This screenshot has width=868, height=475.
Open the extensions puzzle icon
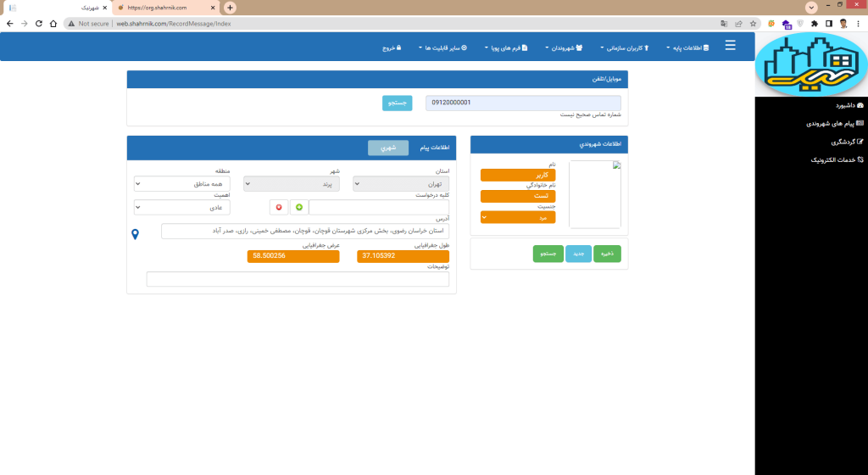[815, 24]
